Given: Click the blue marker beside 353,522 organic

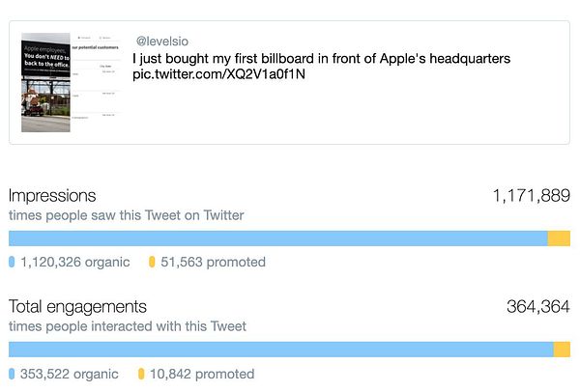Looking at the screenshot, I should [12, 374].
